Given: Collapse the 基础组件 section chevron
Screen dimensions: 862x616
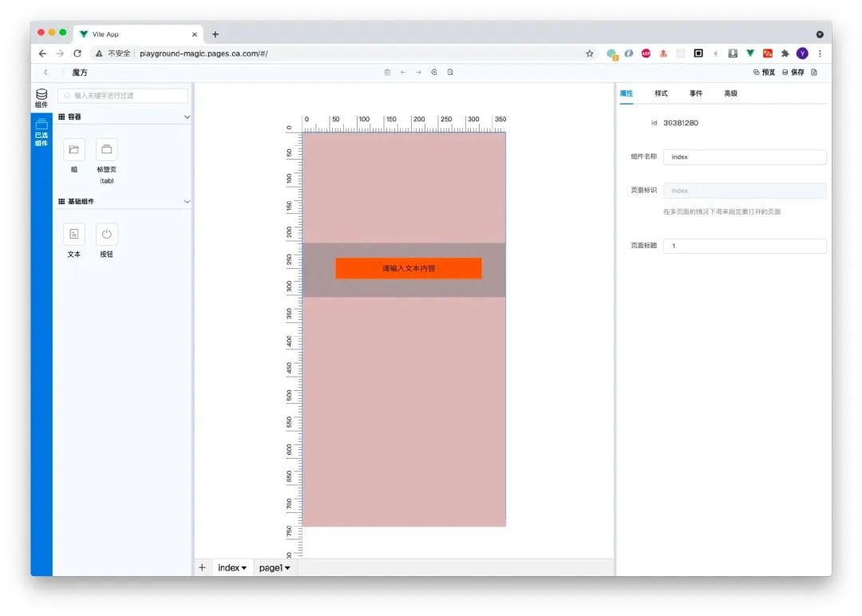Looking at the screenshot, I should 187,202.
